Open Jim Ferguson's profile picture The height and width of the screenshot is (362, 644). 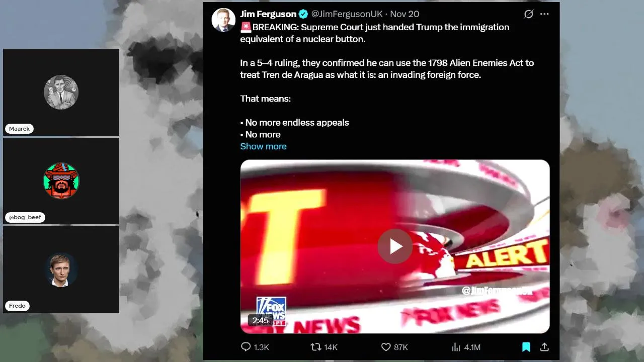[x=223, y=20]
